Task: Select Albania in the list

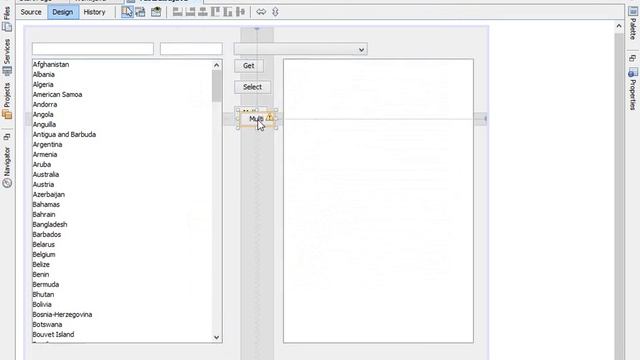Action: [44, 75]
